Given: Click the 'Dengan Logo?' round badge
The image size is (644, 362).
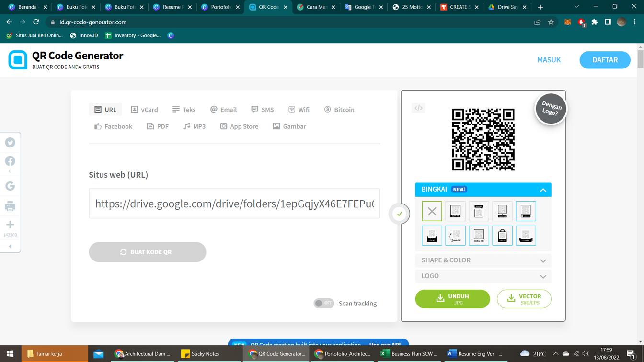Looking at the screenshot, I should [x=551, y=109].
